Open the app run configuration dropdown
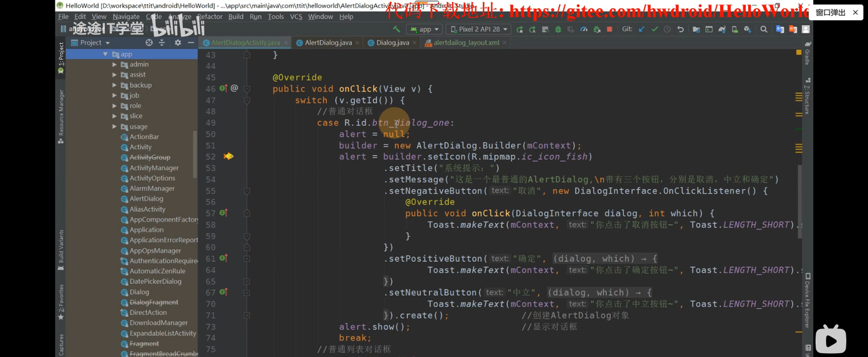Image resolution: width=868 pixels, height=357 pixels. (425, 29)
